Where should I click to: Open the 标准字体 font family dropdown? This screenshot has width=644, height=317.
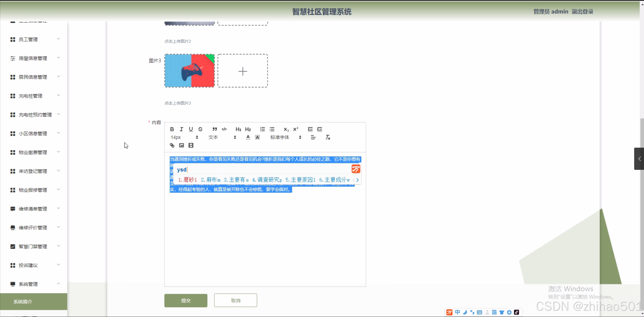click(286, 137)
